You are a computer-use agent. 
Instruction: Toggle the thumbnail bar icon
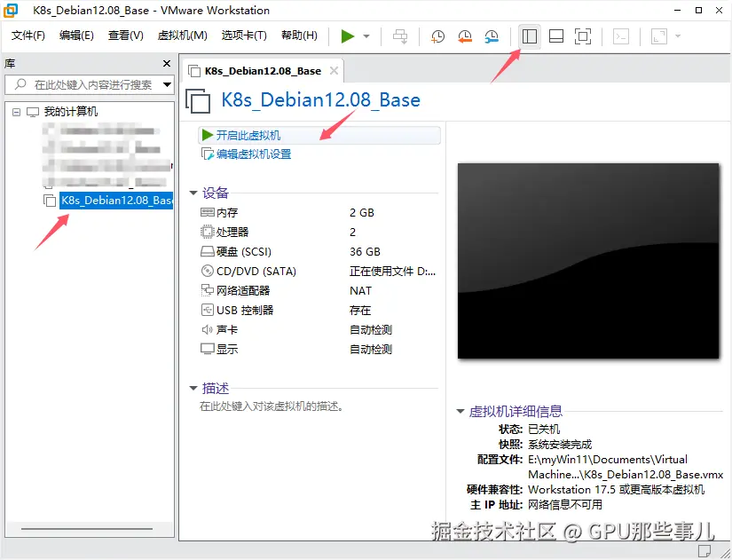pyautogui.click(x=556, y=36)
